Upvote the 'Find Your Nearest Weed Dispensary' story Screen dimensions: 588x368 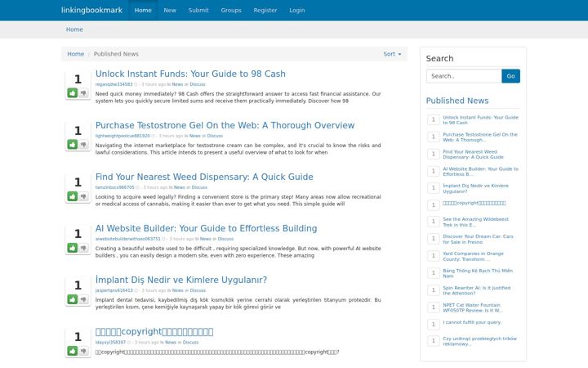point(73,196)
